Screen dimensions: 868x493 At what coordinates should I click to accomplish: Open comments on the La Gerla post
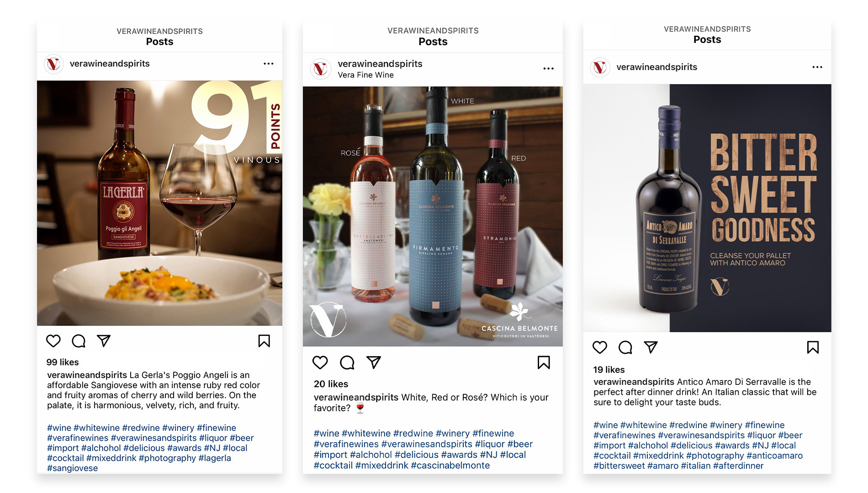79,341
